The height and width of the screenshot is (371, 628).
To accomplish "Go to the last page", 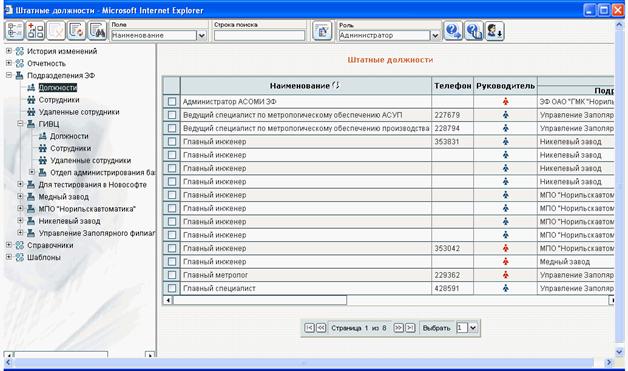I will click(x=410, y=328).
